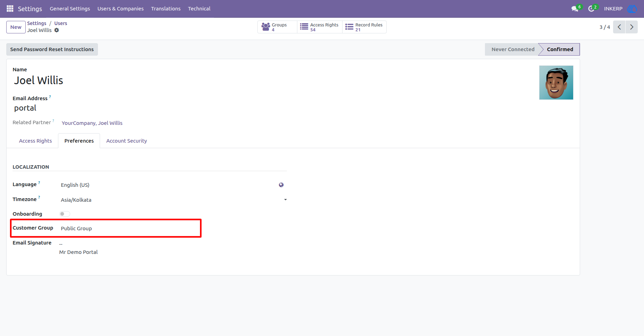Go to the next user record
This screenshot has width=644, height=336.
(x=632, y=27)
